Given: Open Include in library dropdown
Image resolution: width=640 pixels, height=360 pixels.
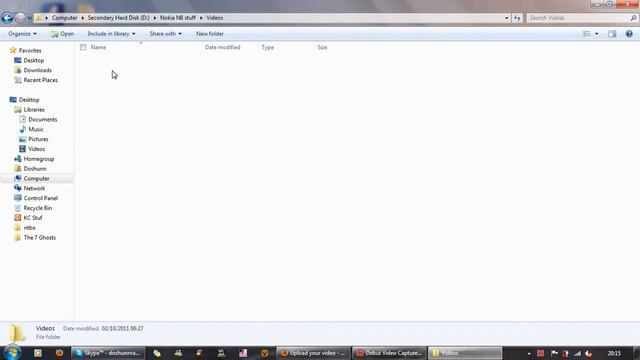Looking at the screenshot, I should (111, 34).
